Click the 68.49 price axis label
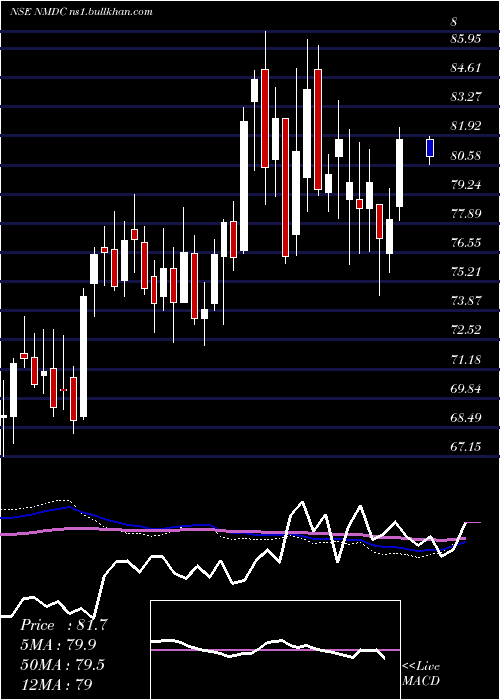500x700 pixels. point(466,418)
